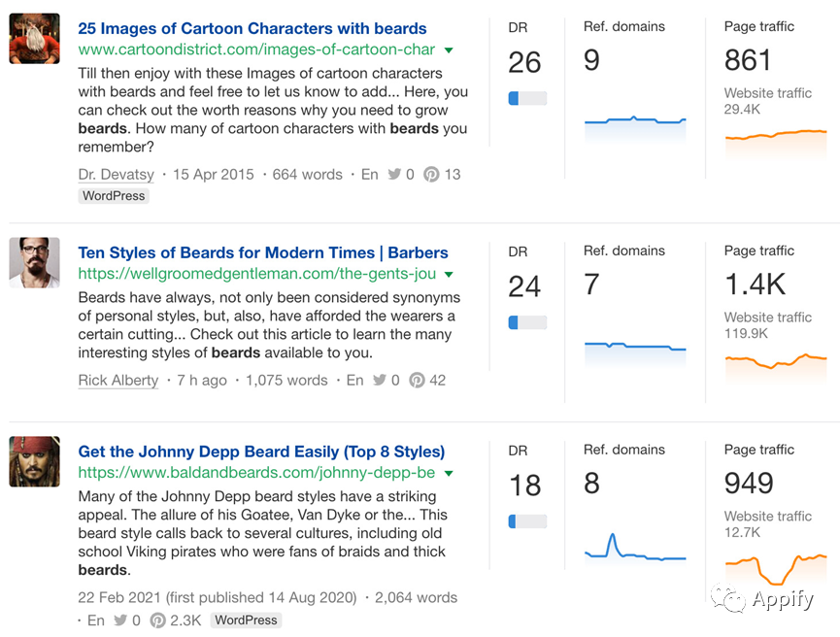Click Pinterest icon in Ten Styles result

point(417,380)
